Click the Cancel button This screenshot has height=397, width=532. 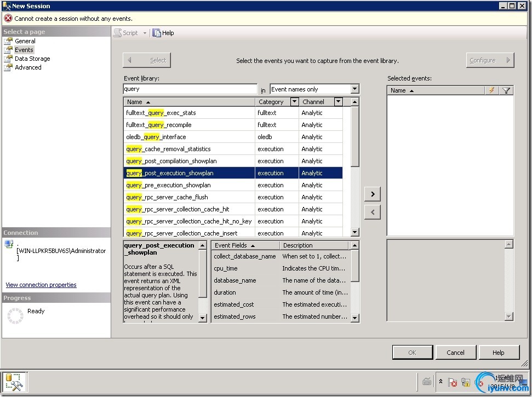[x=455, y=353]
